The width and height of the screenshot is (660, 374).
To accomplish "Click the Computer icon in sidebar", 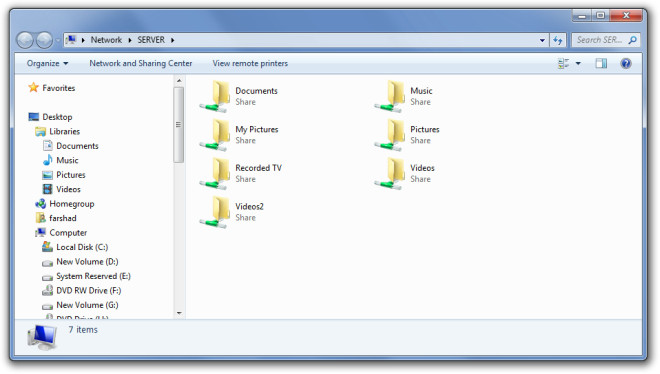I will tap(40, 232).
